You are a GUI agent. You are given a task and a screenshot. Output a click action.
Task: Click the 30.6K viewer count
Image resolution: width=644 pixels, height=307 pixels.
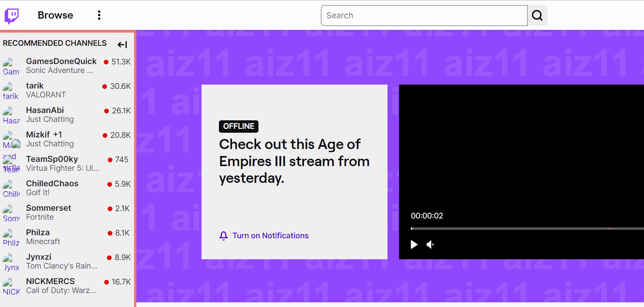pos(121,86)
